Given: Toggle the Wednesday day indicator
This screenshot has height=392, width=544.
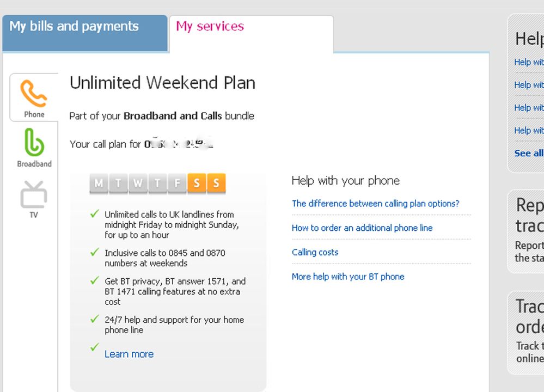Looking at the screenshot, I should [x=137, y=183].
